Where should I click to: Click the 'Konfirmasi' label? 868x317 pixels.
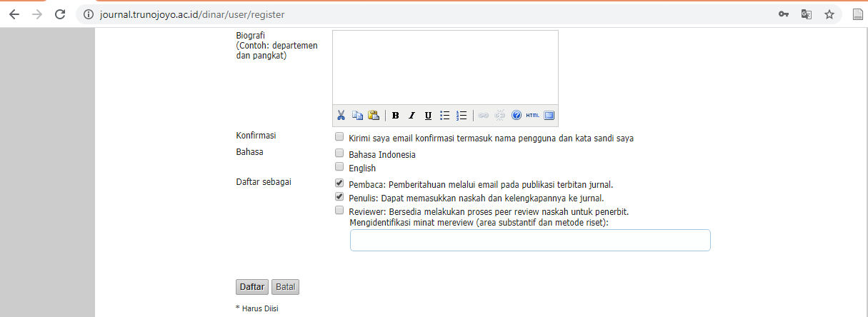click(256, 136)
